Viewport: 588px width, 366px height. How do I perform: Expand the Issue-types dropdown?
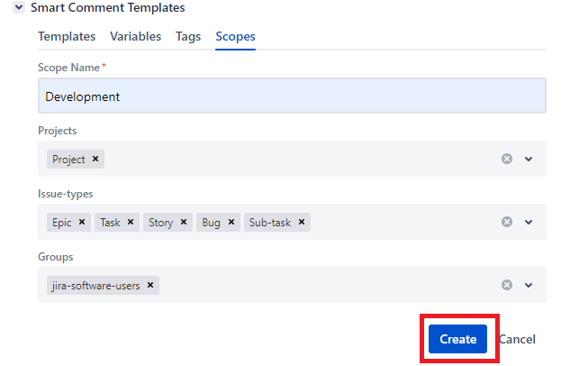click(529, 223)
